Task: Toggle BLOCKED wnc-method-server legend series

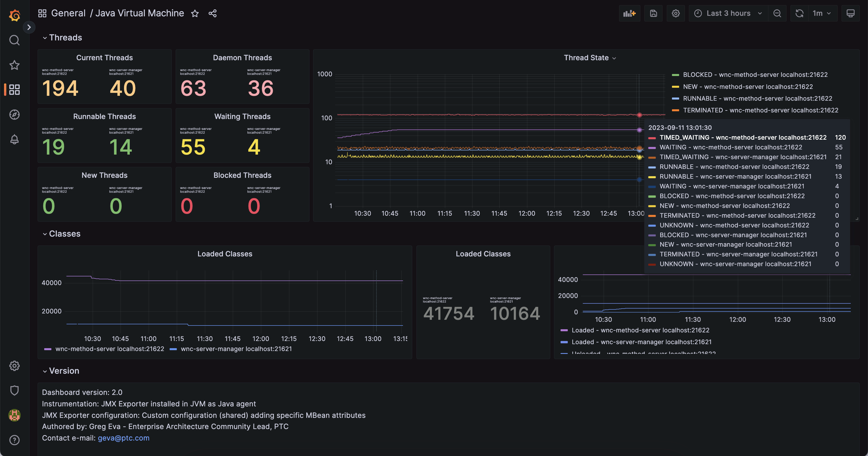Action: point(755,75)
